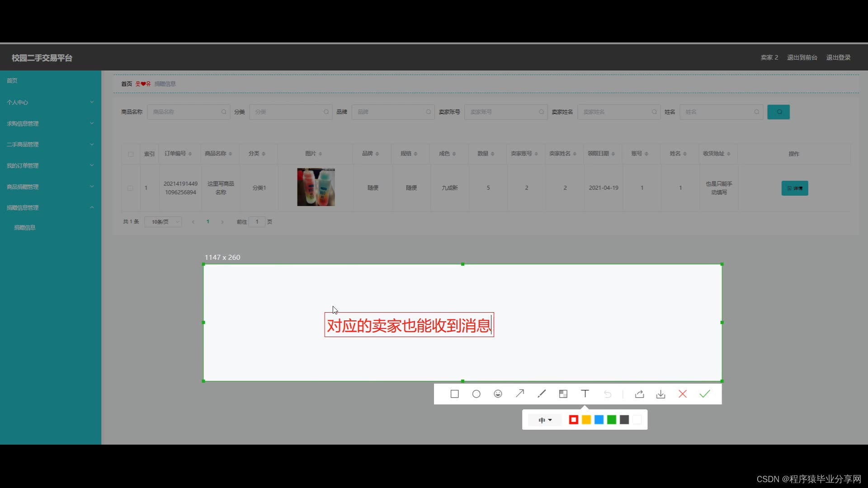Open the emoji sticker tool
The image size is (868, 488).
click(498, 394)
